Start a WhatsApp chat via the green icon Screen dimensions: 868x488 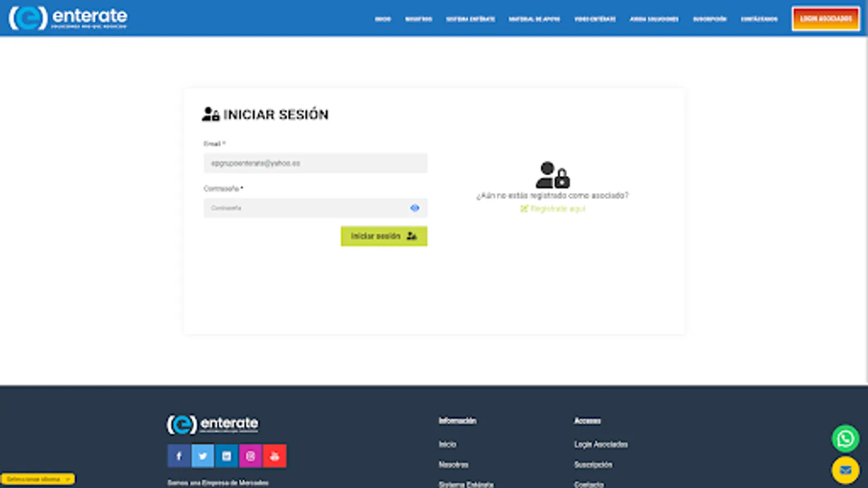(845, 439)
